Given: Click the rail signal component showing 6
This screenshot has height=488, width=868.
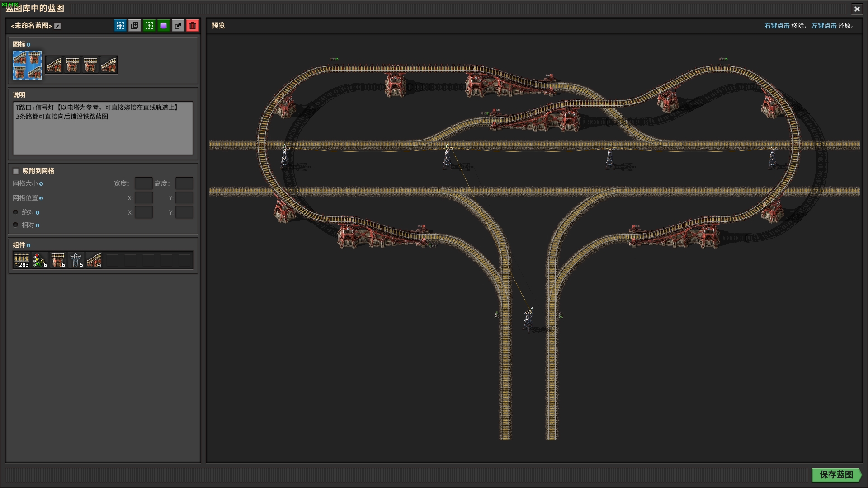Looking at the screenshot, I should [x=40, y=260].
